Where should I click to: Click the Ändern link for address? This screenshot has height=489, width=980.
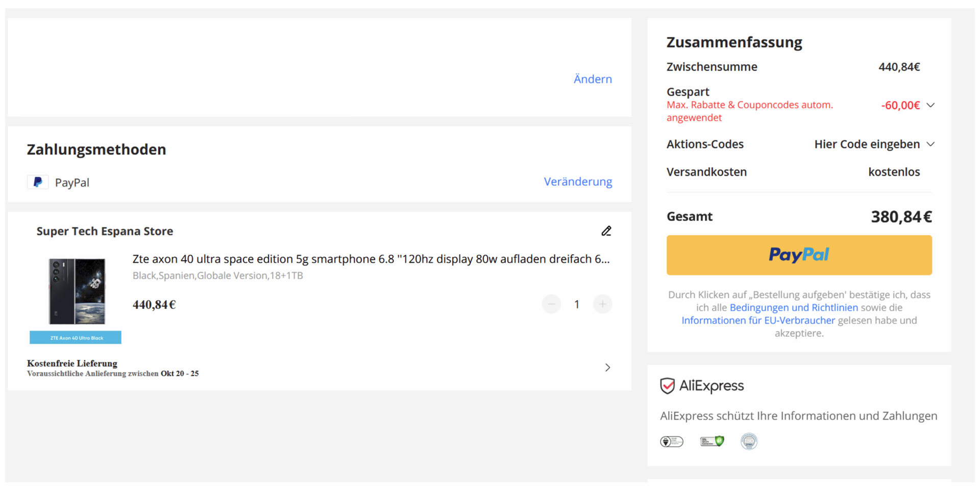click(x=593, y=79)
